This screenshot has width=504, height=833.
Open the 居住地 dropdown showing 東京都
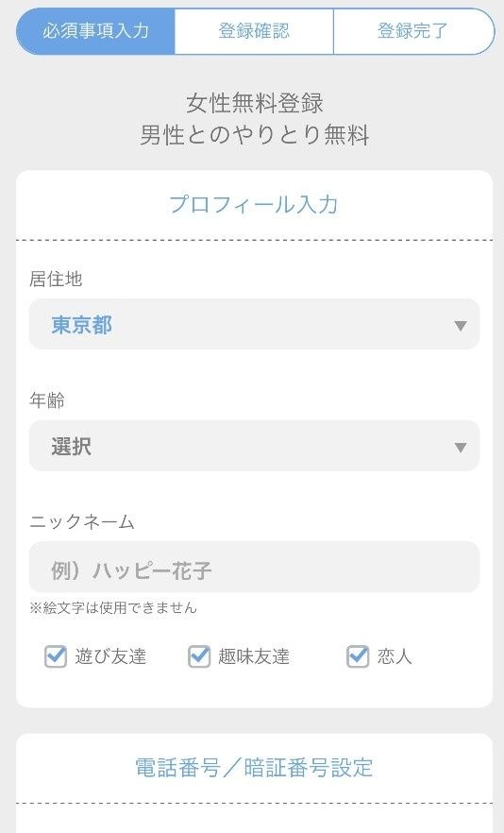coord(254,324)
